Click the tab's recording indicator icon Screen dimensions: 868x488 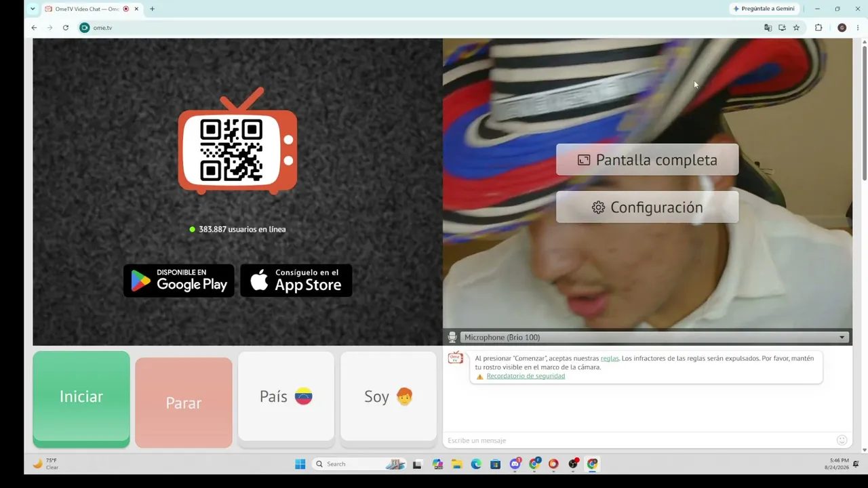pos(126,9)
